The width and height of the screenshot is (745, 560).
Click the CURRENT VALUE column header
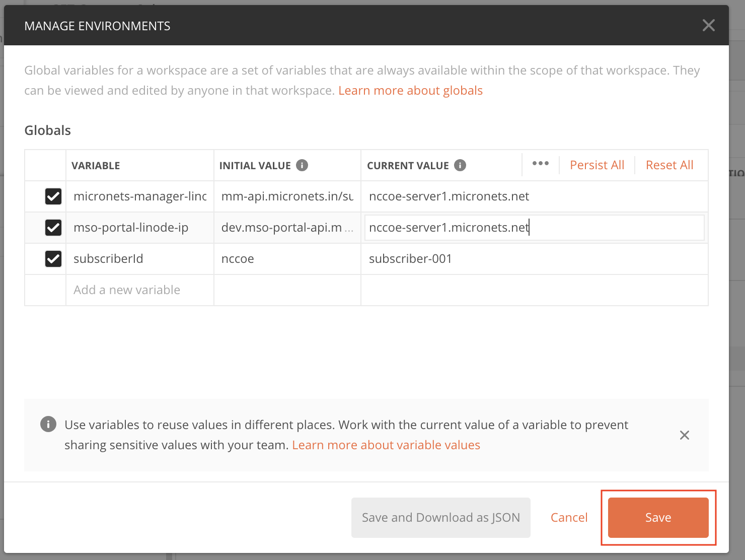[x=408, y=166]
